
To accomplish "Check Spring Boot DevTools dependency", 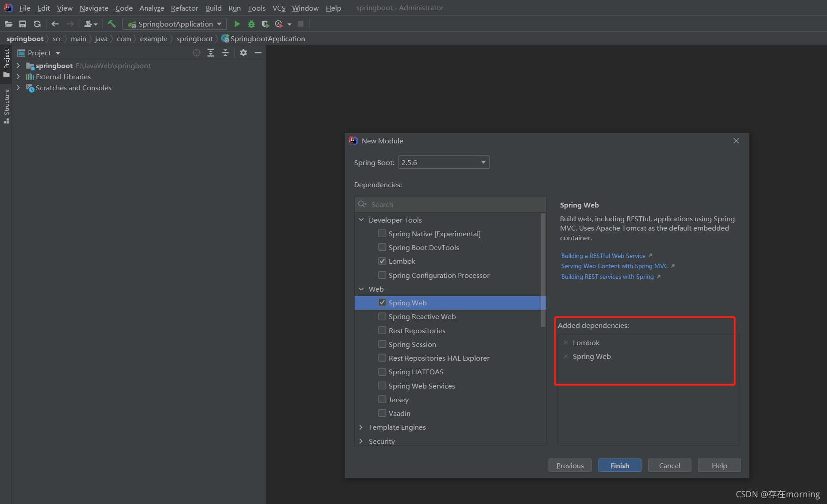I will point(382,247).
